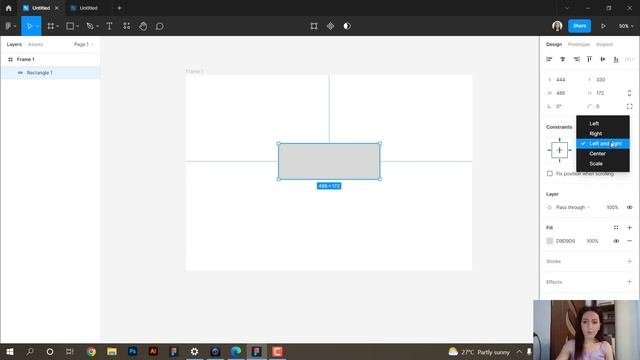Switch to the Layers tab
The image size is (640, 360).
coord(14,44)
